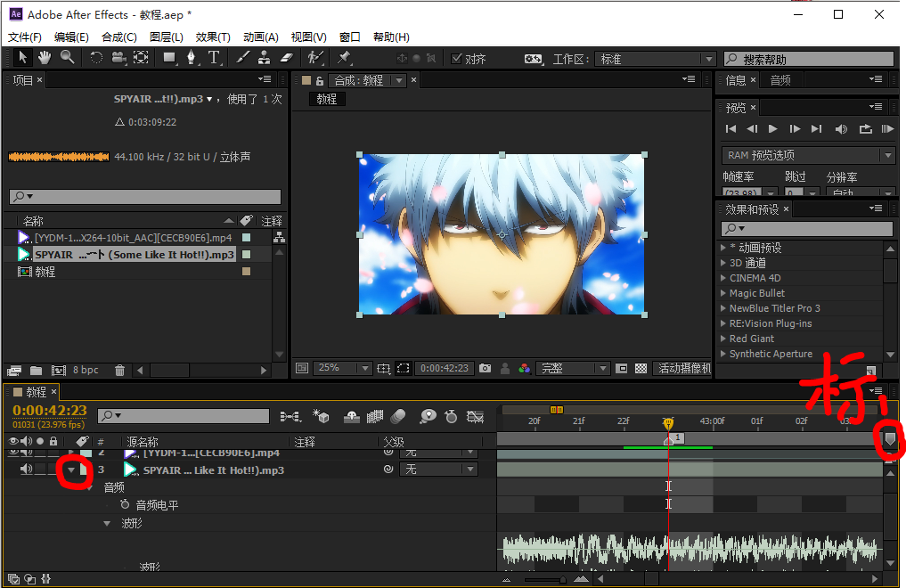This screenshot has height=588, width=906.
Task: Click the timeline zoom slider handle
Action: 563,579
